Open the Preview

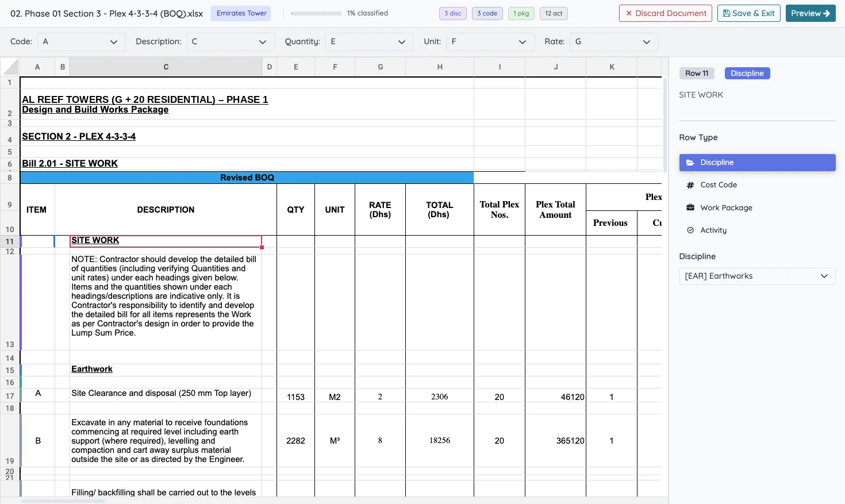811,13
